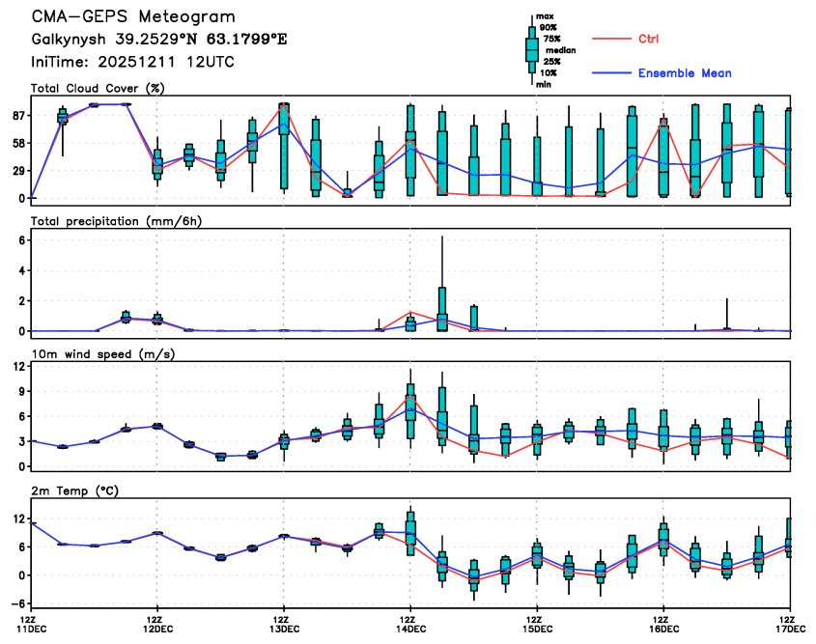Click the cloud cover box plot at 12Z 13DEC
Image resolution: width=816 pixels, height=644 pixels.
[284, 149]
